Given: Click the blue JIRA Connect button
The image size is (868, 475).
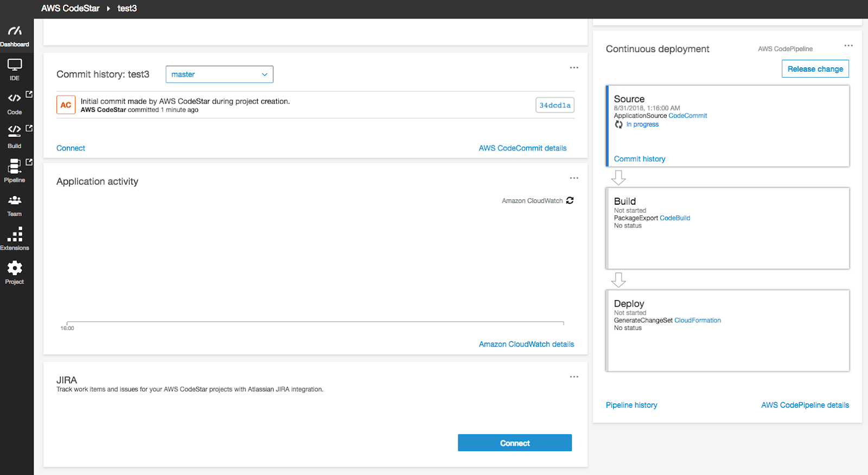Looking at the screenshot, I should [514, 443].
